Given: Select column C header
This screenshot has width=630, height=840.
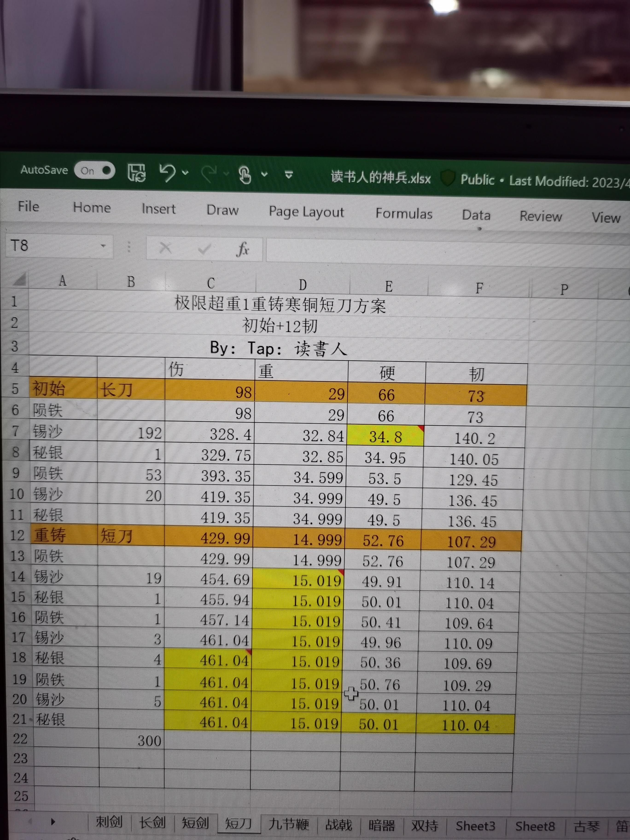Looking at the screenshot, I should pos(211,283).
